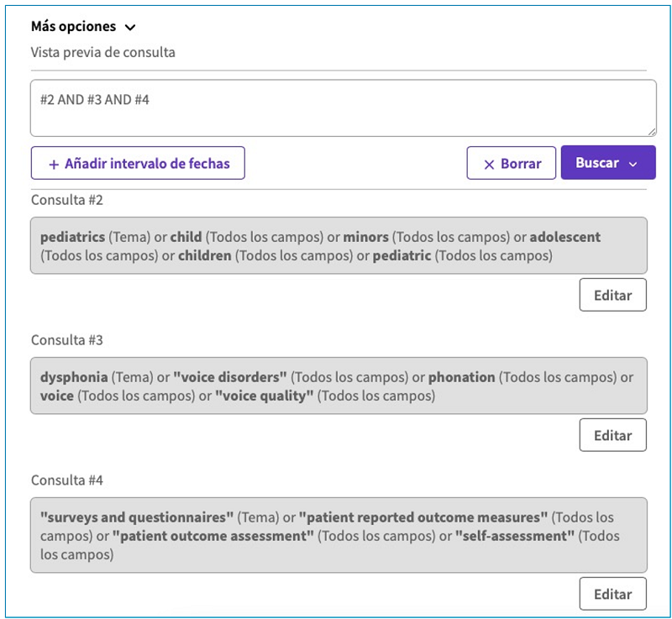The image size is (672, 619).
Task: Collapse the Más opciones section
Action: tap(129, 27)
